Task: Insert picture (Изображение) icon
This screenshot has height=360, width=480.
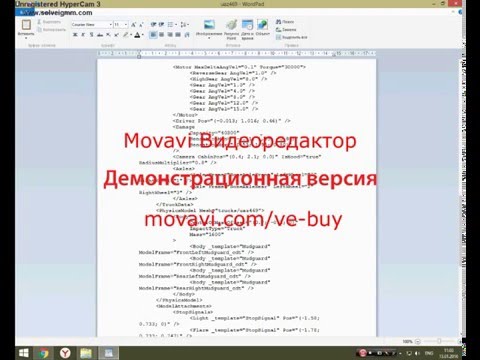Action: (x=209, y=25)
